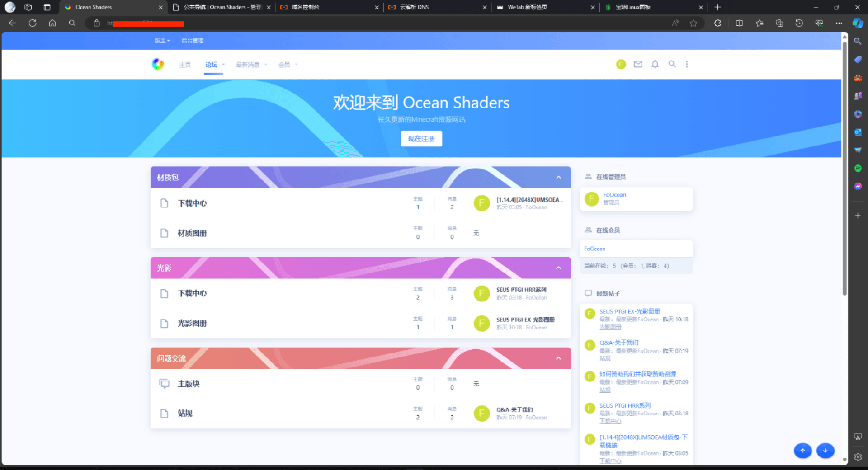Viewport: 868px width, 470px height.
Task: Click the 现在注册 button
Action: click(421, 139)
